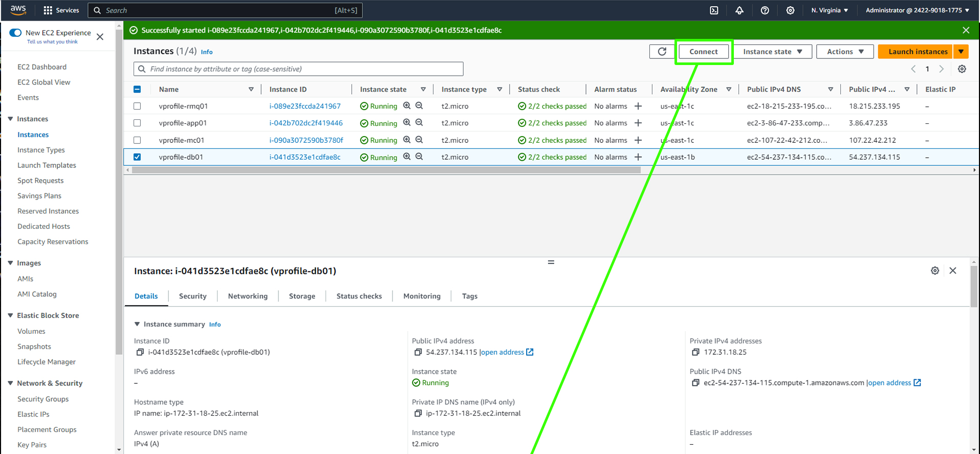Select the vprofile-rmq01 checkbox

coord(137,106)
